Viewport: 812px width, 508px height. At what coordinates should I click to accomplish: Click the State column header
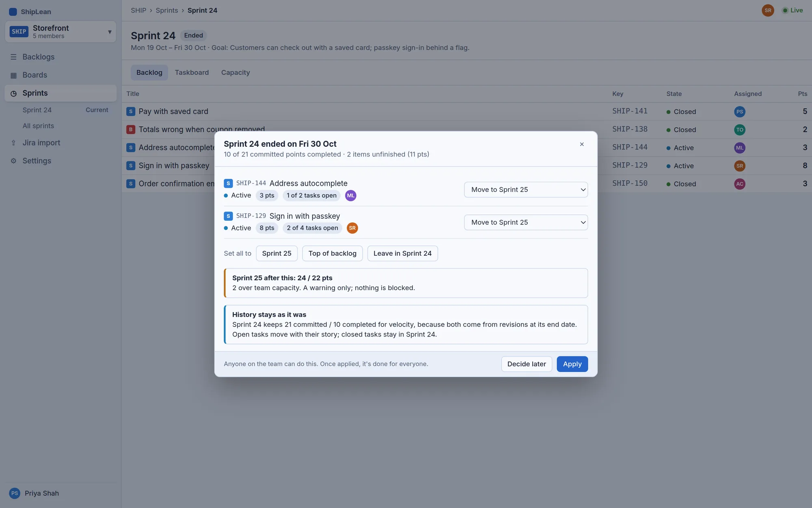coord(674,94)
